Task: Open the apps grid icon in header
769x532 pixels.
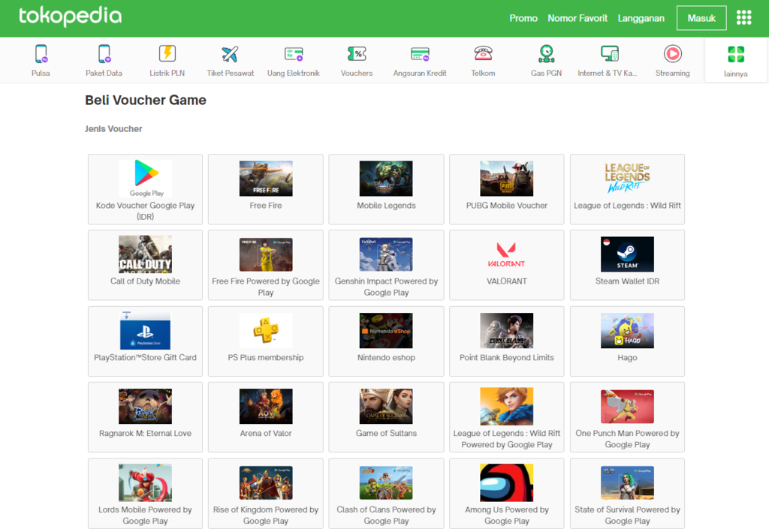Action: pos(744,18)
